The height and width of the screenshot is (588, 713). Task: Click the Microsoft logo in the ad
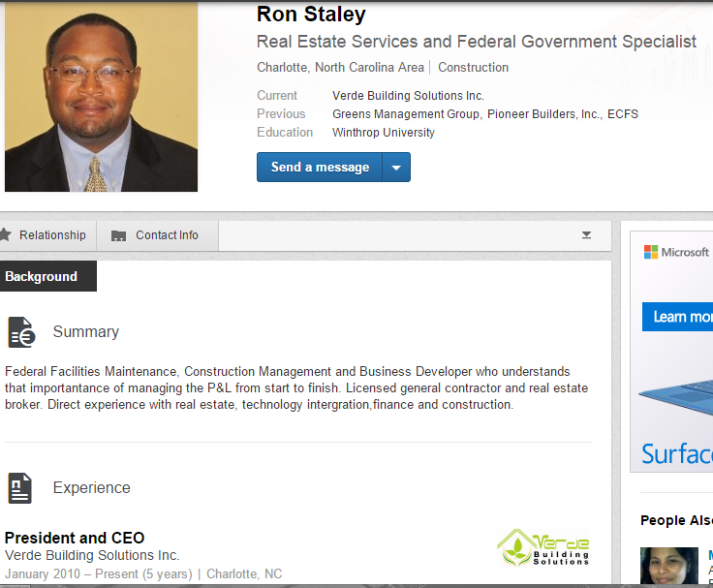coord(676,252)
